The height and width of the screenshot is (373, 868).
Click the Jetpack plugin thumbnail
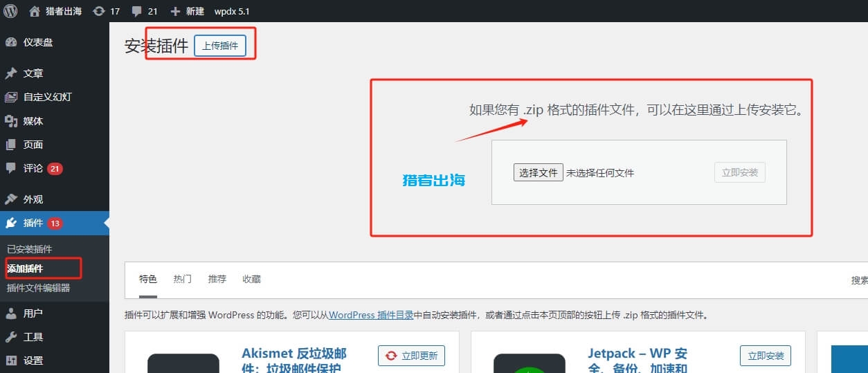530,363
